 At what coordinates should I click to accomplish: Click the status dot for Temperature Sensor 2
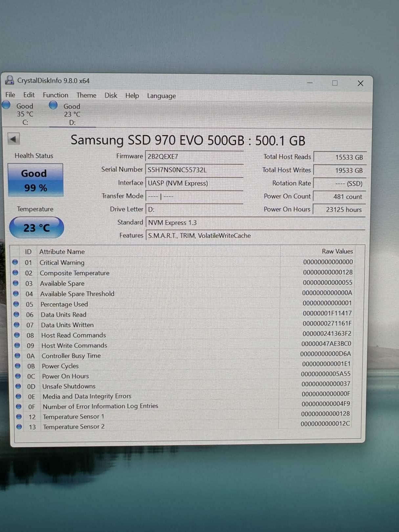click(19, 427)
